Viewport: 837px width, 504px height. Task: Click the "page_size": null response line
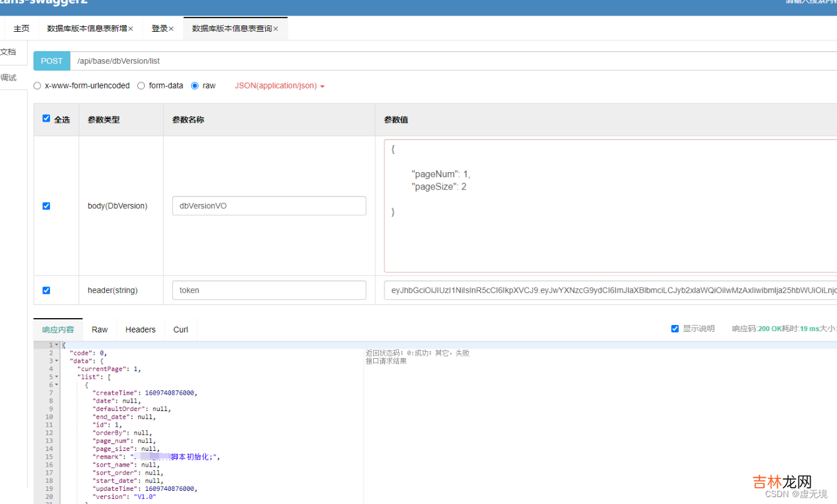[125, 448]
